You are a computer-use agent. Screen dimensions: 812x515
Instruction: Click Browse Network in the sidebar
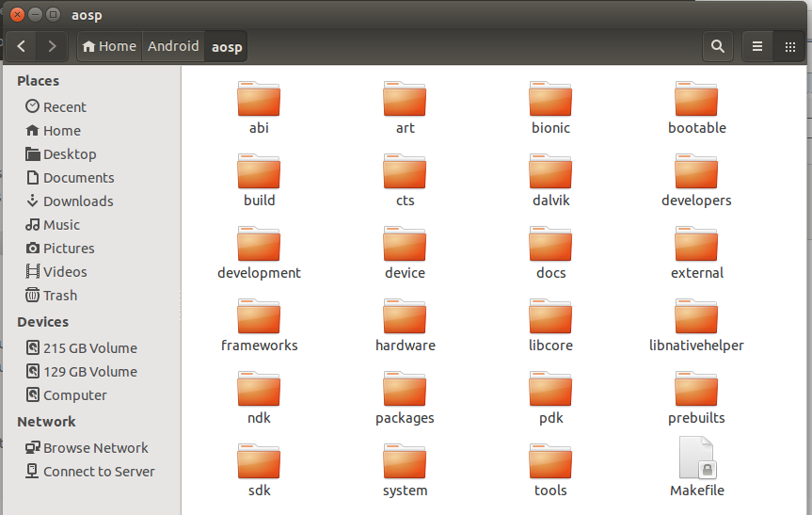point(87,447)
